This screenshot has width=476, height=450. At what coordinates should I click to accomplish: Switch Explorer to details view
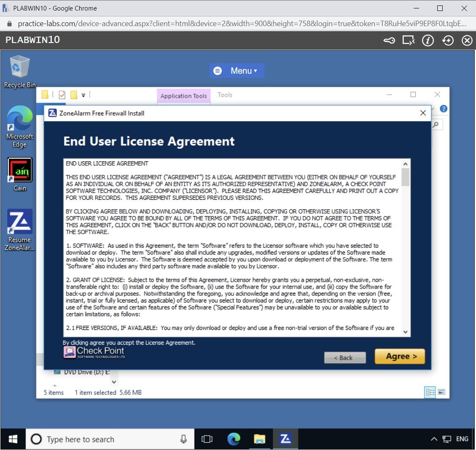pos(430,392)
